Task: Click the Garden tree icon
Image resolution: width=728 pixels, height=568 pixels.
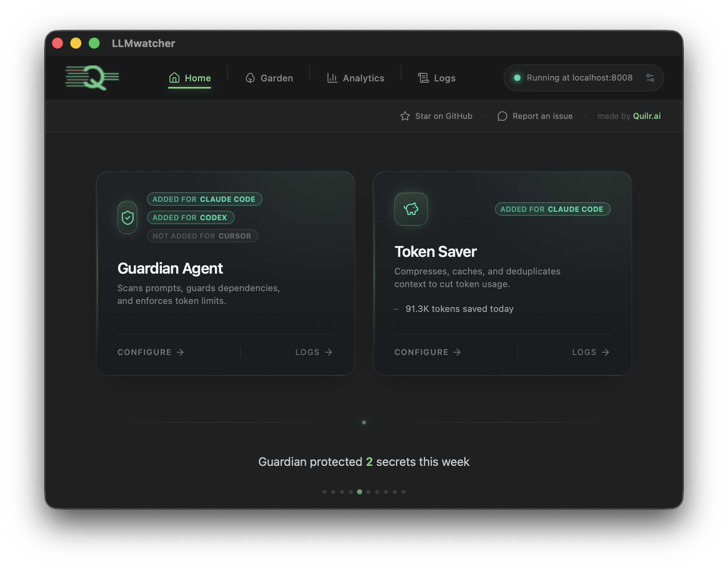Action: coord(251,78)
